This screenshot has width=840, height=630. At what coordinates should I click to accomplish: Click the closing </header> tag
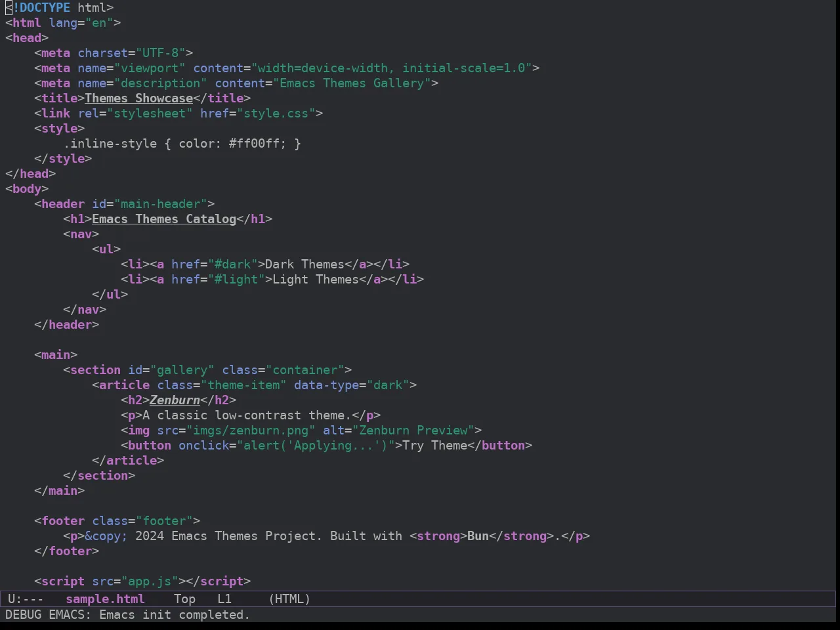(x=67, y=325)
